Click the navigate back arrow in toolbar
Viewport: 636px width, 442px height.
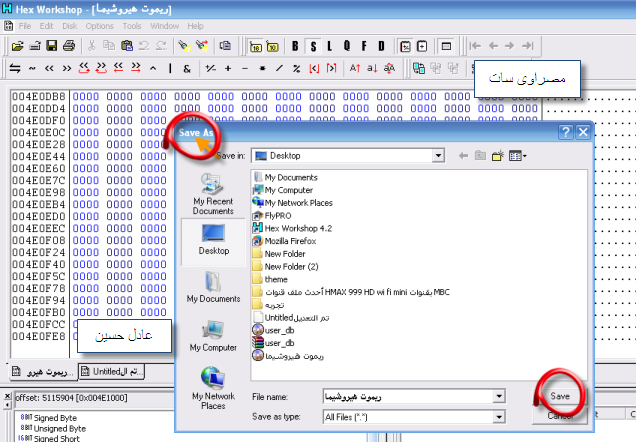pyautogui.click(x=493, y=46)
